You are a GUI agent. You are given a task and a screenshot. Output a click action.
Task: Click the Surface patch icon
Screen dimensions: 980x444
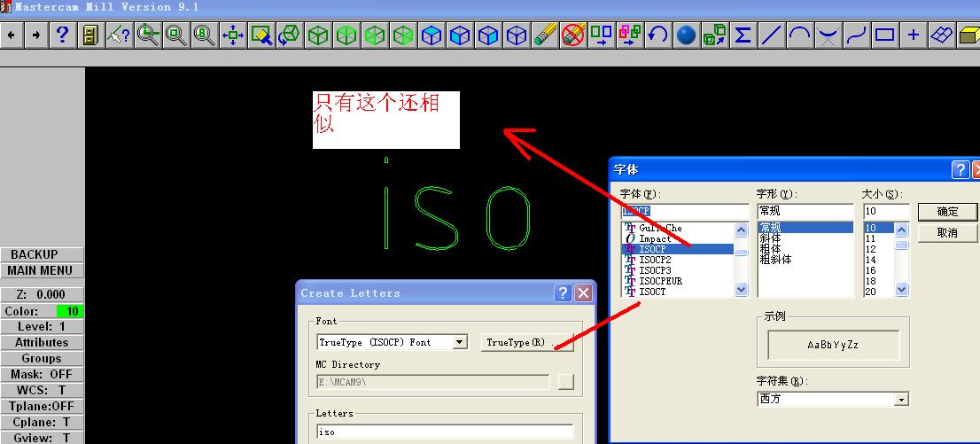pyautogui.click(x=941, y=35)
